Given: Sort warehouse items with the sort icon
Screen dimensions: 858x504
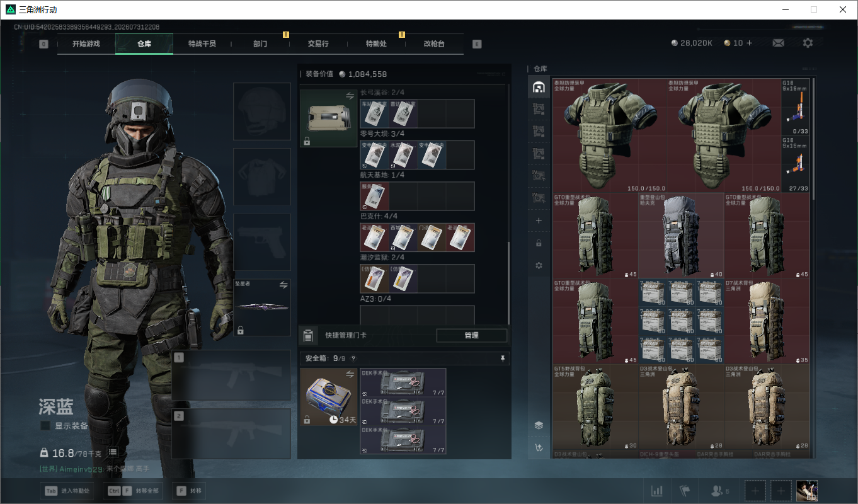Looking at the screenshot, I should [539, 448].
